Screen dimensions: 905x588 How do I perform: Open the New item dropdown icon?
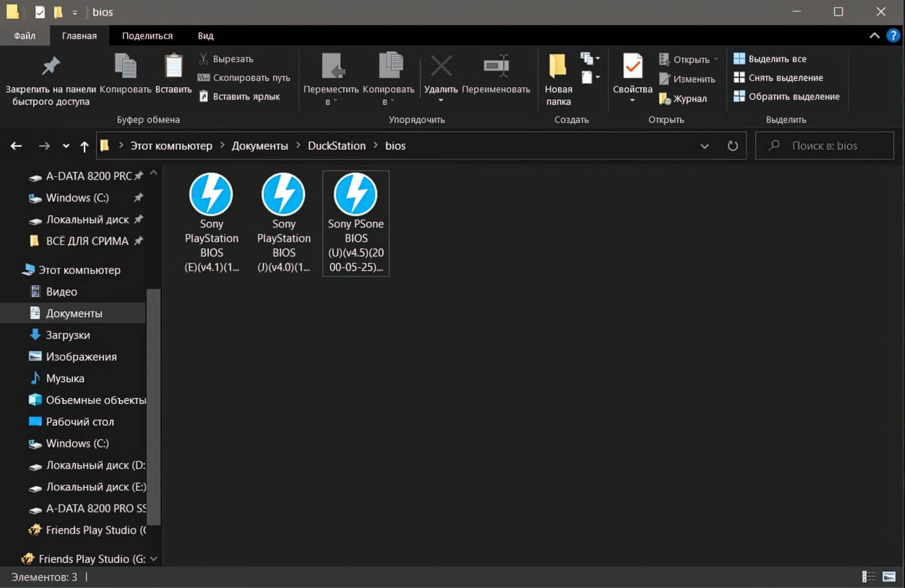click(x=590, y=59)
